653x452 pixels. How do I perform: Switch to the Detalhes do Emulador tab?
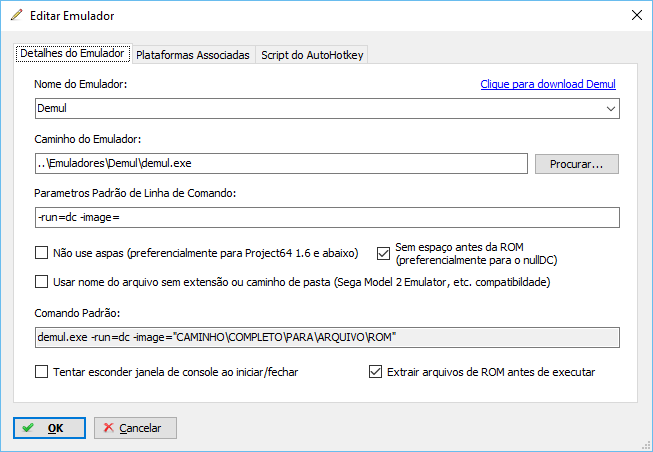[x=72, y=54]
